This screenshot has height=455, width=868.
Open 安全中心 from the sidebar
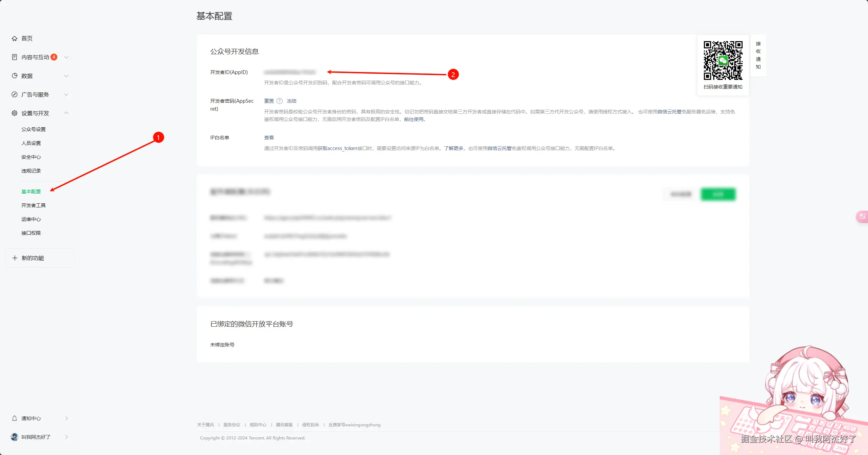click(31, 157)
